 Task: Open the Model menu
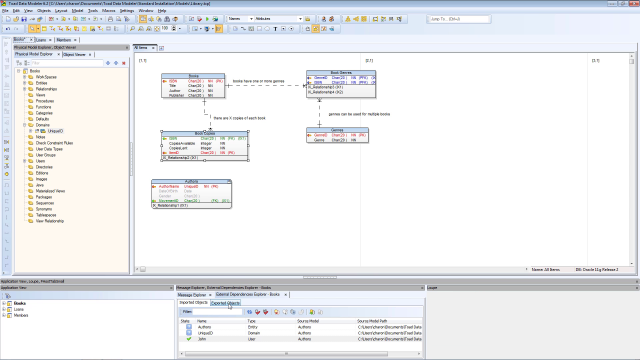coord(77,11)
